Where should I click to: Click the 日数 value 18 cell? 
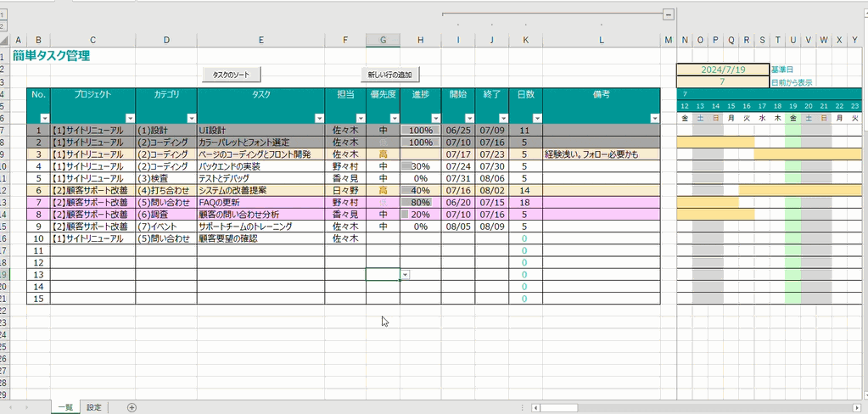click(525, 203)
